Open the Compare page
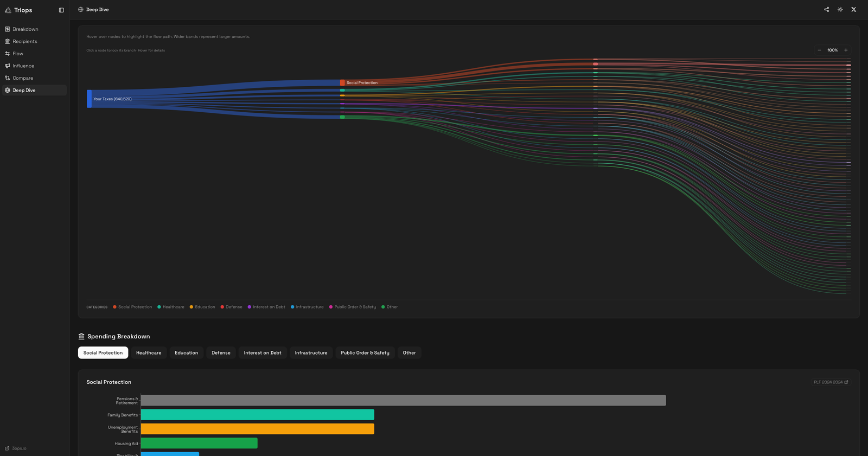 coord(23,78)
